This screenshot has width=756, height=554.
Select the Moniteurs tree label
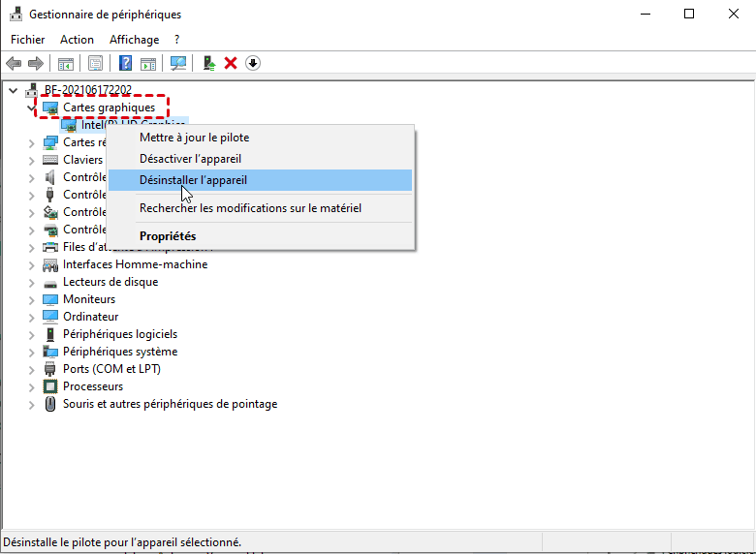pyautogui.click(x=89, y=299)
